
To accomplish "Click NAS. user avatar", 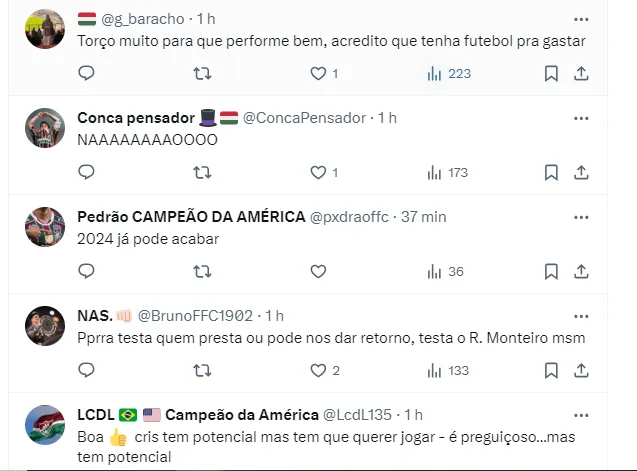I will point(45,326).
